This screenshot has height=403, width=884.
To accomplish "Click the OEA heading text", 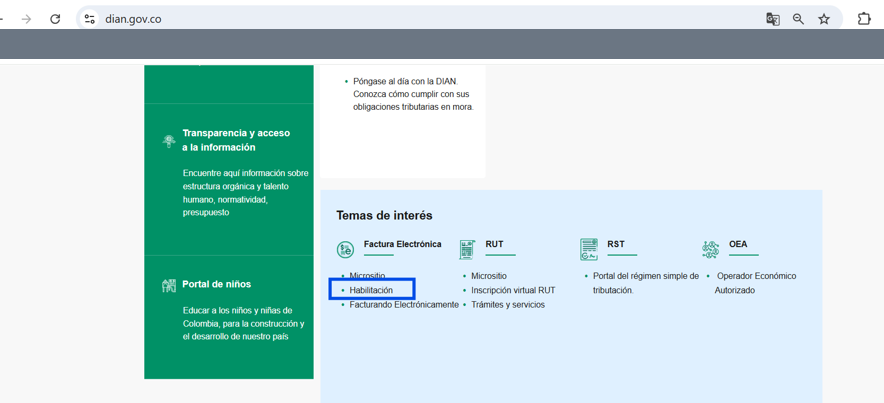I will 738,244.
